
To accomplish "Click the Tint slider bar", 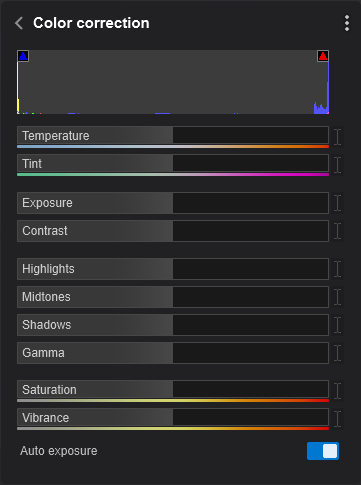I will (x=173, y=164).
